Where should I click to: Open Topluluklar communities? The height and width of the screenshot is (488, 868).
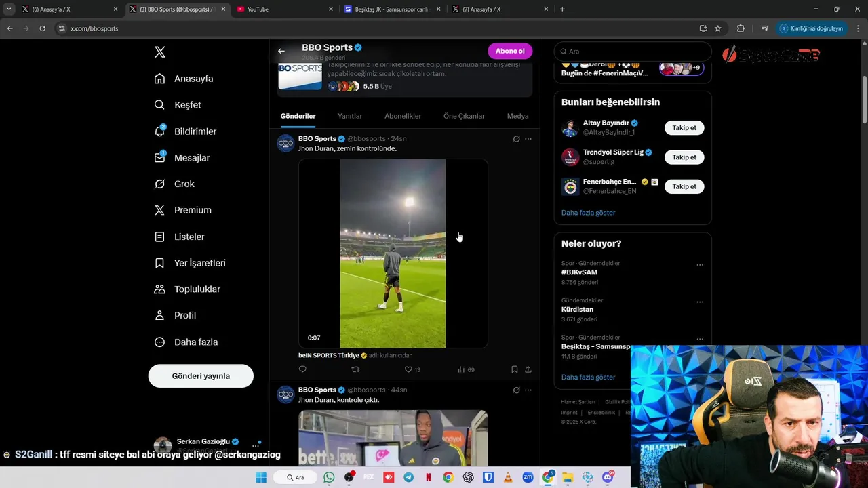tap(187, 289)
